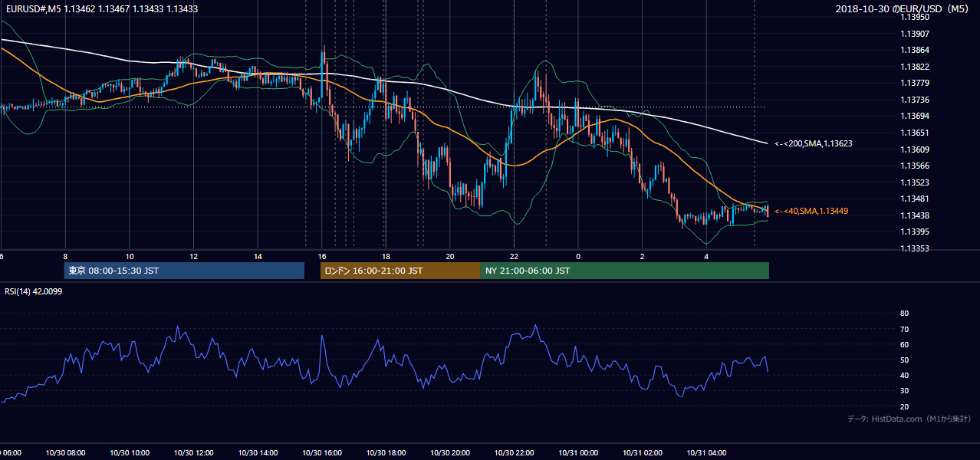Click bottom date label 10/30 16:00
Screen dimensions: 980x460
click(x=322, y=453)
